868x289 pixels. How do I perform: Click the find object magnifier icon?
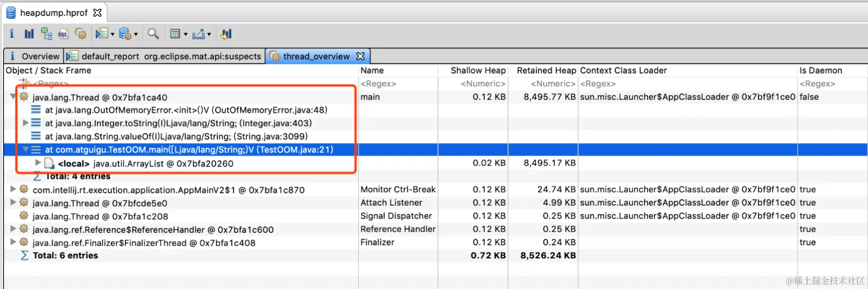(153, 34)
